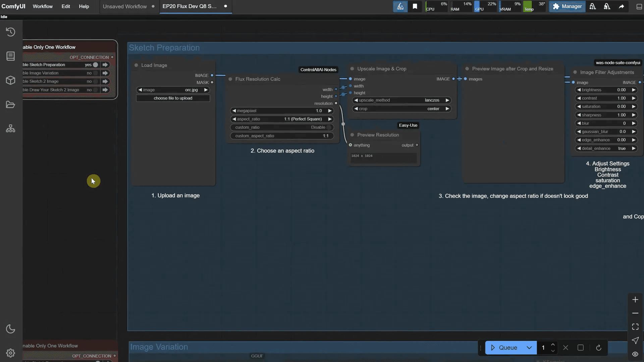
Task: Open the node library list icon
Action: coord(11,56)
